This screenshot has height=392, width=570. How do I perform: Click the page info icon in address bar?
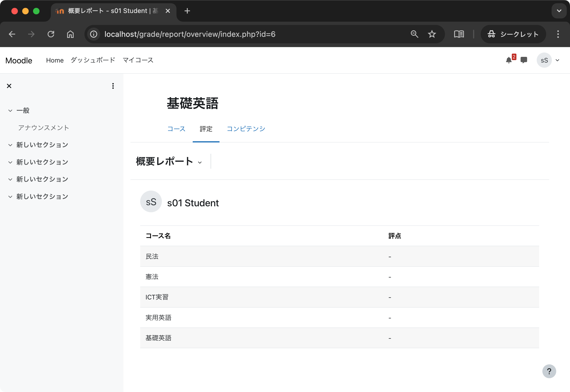pos(93,34)
